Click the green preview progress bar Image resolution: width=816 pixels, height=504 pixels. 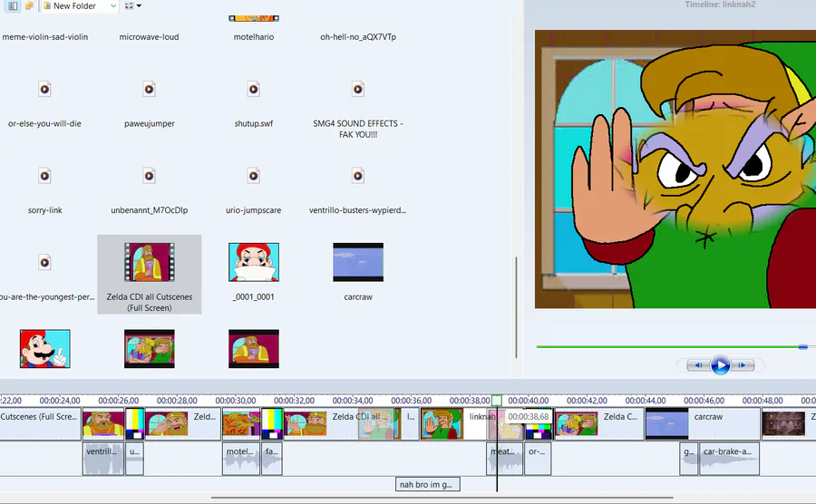[x=667, y=346]
